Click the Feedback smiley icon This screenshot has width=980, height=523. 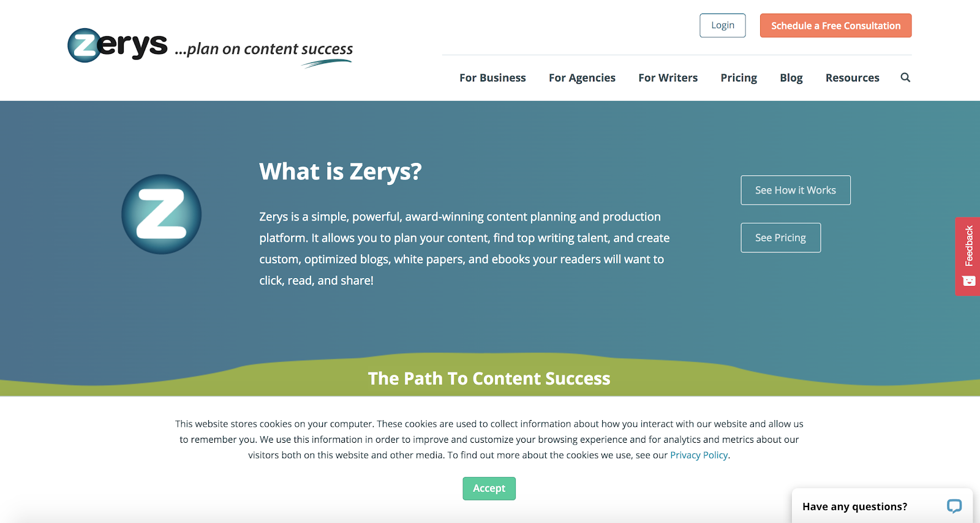click(969, 281)
